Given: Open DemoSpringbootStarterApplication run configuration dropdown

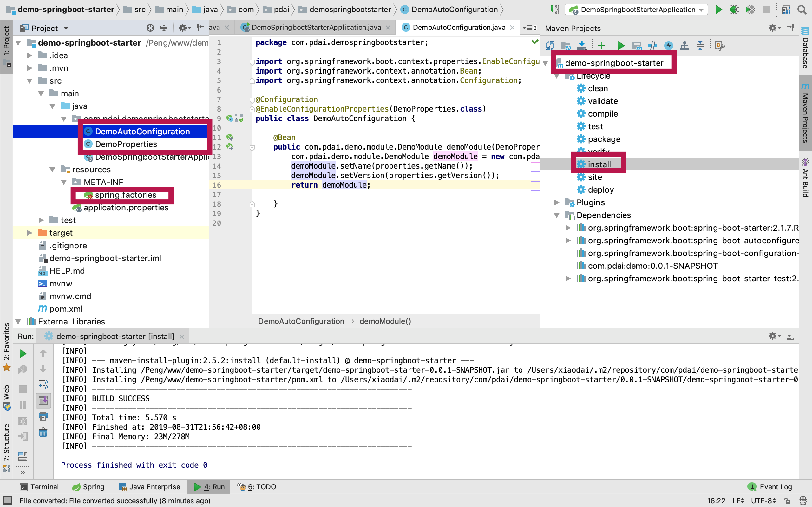Looking at the screenshot, I should pos(637,10).
